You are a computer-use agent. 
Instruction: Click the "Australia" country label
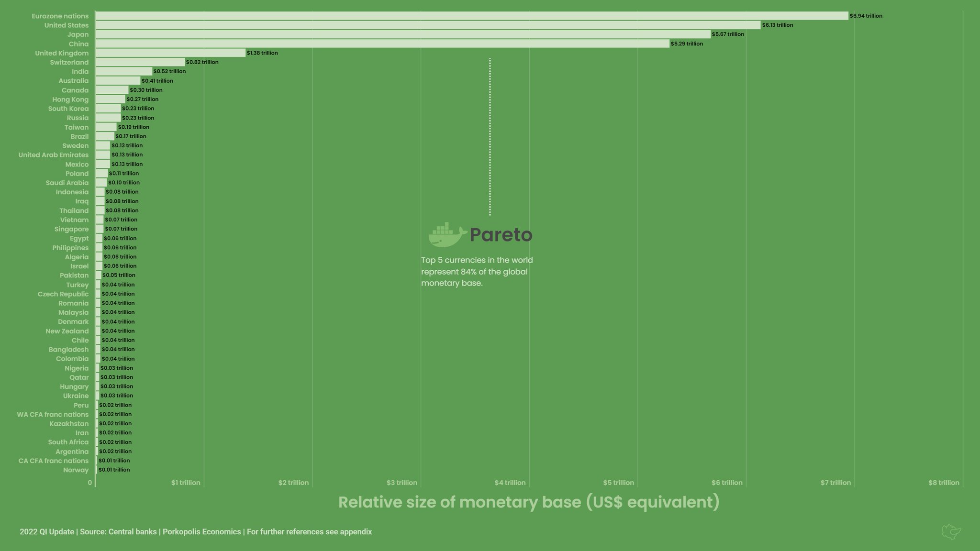(74, 81)
